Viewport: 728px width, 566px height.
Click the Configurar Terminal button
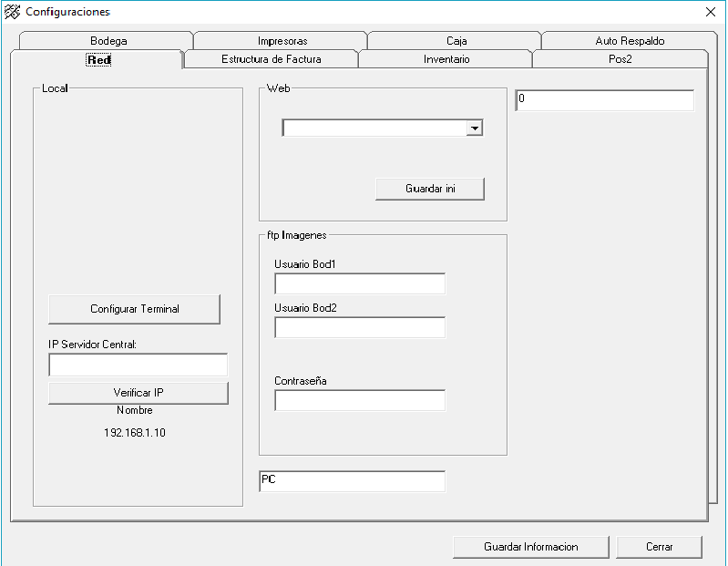(135, 309)
